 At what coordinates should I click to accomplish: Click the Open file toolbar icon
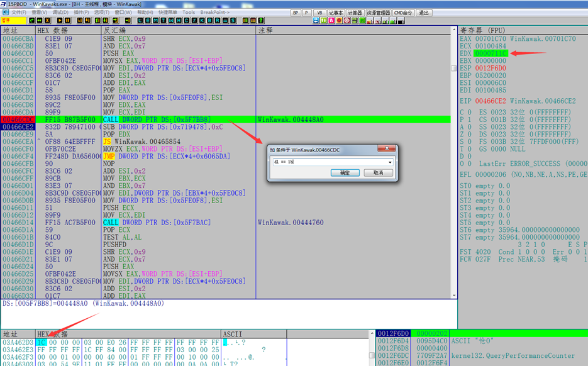pos(31,20)
